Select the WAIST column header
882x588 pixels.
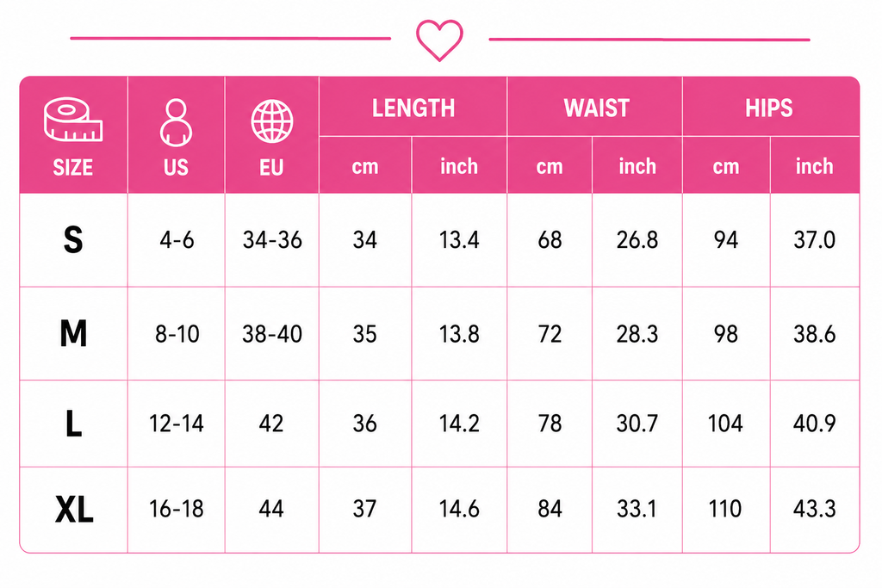[596, 108]
